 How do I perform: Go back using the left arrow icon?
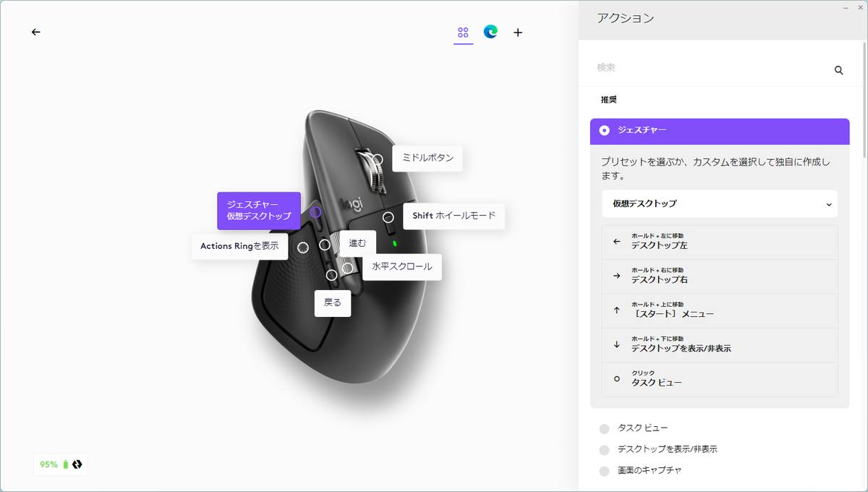pos(36,32)
